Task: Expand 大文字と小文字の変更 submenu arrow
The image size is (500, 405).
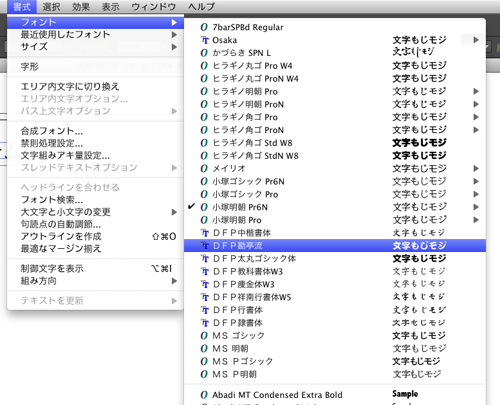Action: tap(174, 212)
